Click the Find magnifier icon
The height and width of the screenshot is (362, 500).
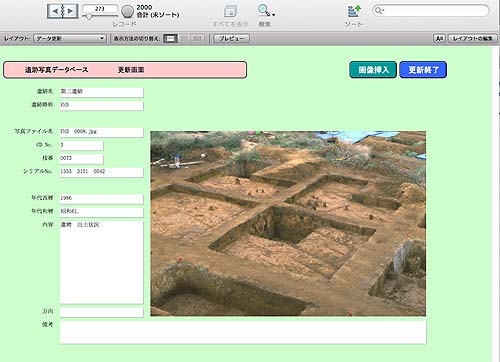pos(264,10)
